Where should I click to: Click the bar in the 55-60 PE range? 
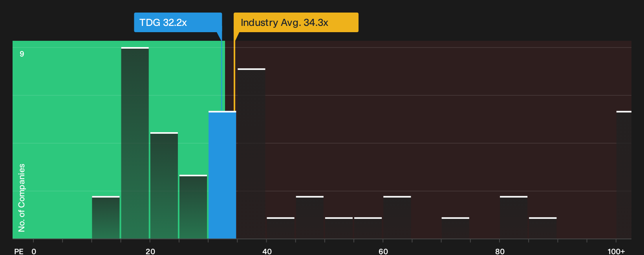click(368, 228)
